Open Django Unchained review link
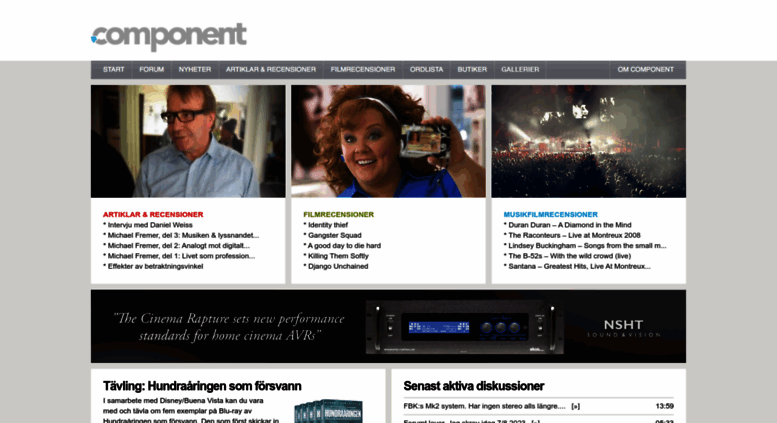 pyautogui.click(x=338, y=266)
